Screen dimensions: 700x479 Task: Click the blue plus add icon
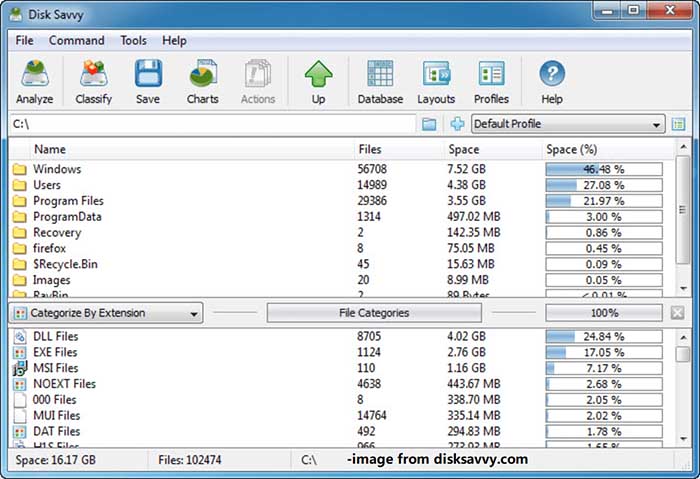(457, 124)
